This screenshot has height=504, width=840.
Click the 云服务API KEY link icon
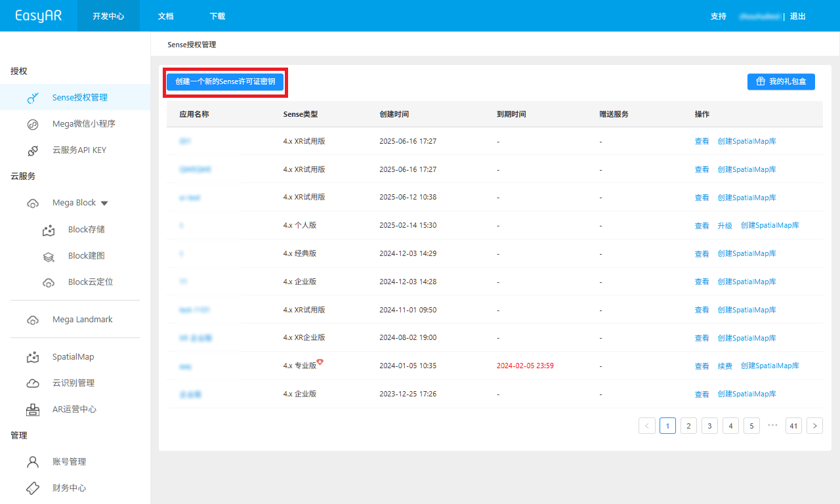click(x=33, y=150)
